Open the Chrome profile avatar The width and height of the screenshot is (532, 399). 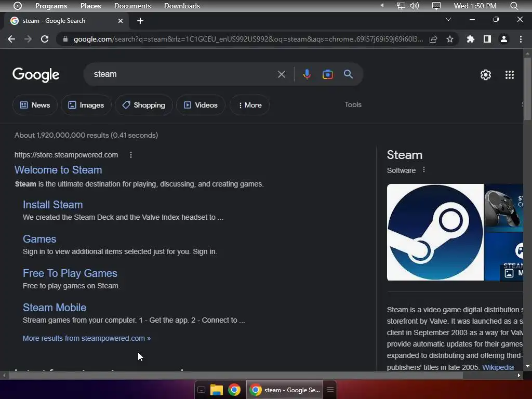[x=504, y=39]
